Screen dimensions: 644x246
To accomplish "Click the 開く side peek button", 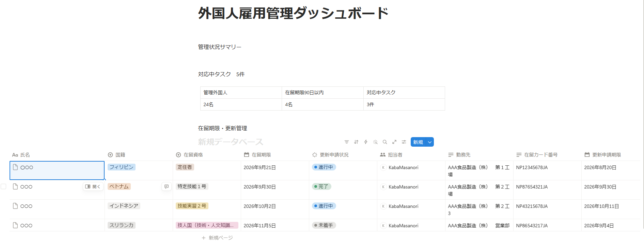I will (x=93, y=186).
